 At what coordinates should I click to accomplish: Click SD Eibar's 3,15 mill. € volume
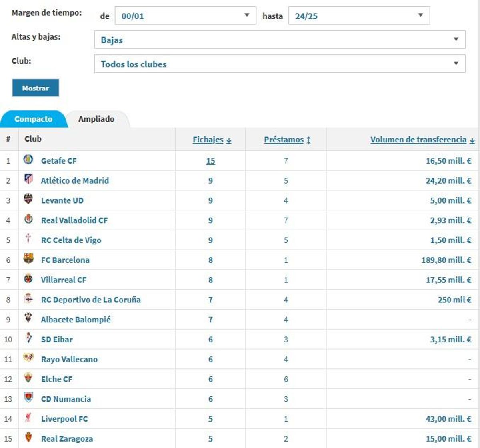click(450, 339)
